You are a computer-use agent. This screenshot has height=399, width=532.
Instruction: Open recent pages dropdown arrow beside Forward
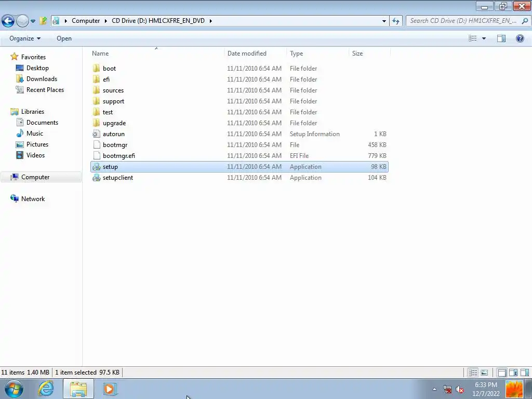click(x=33, y=21)
